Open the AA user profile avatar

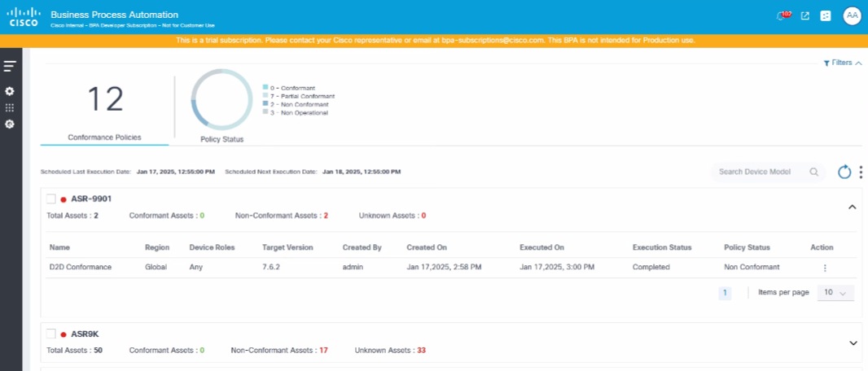[x=852, y=16]
